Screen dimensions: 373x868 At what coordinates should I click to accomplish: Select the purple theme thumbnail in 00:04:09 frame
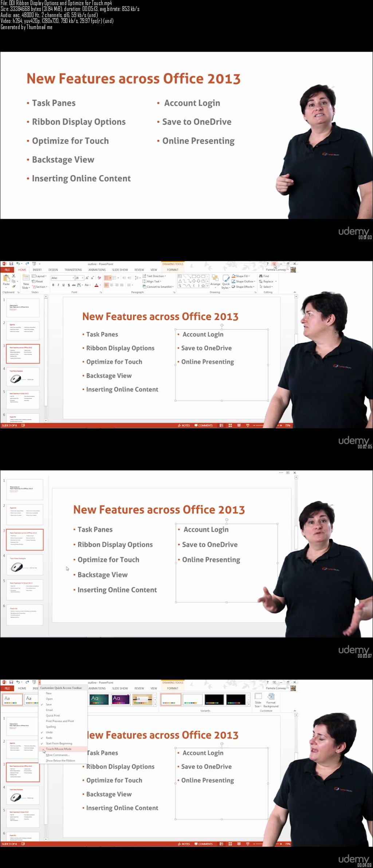point(121,699)
